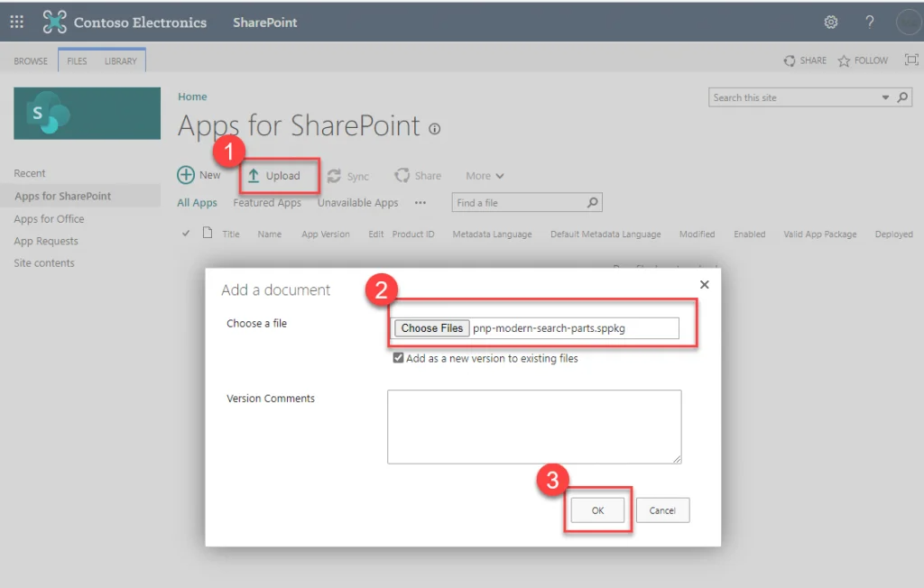Click the SharePoint header link
This screenshot has width=924, height=588.
(x=264, y=23)
